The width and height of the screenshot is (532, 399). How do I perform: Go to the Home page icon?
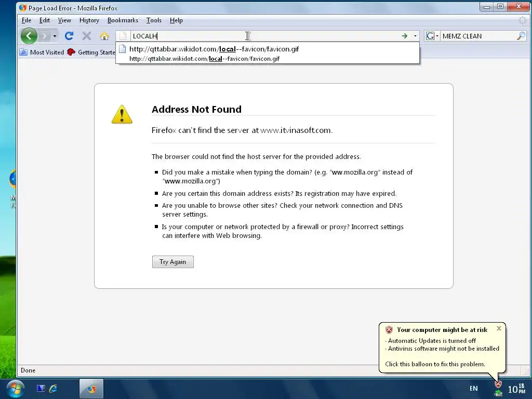tap(104, 36)
